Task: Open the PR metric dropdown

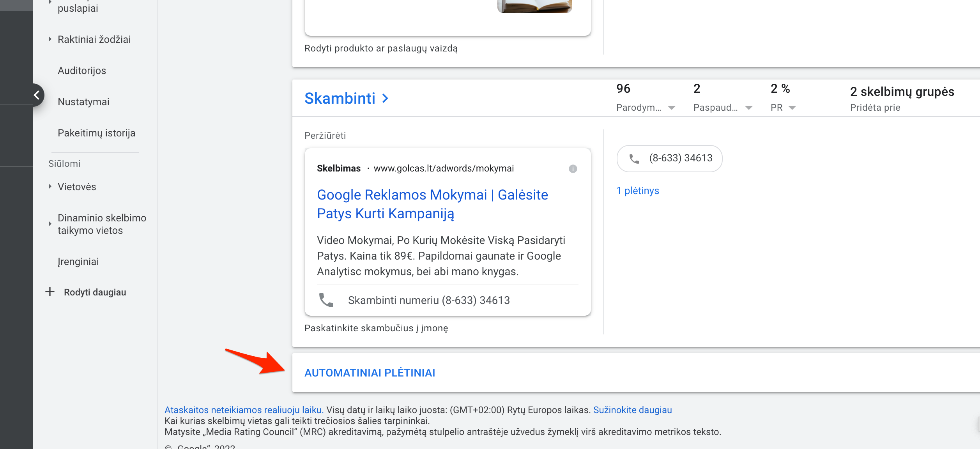Action: 792,108
